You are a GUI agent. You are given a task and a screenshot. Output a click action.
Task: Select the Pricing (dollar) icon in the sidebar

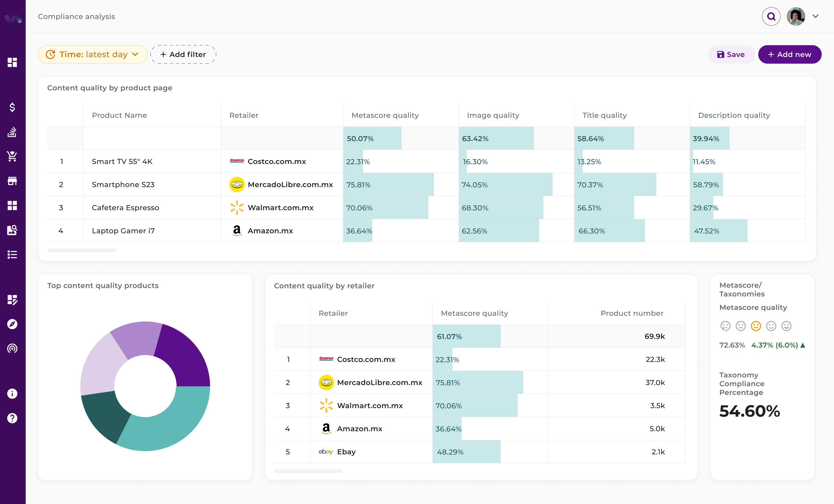[x=13, y=108]
